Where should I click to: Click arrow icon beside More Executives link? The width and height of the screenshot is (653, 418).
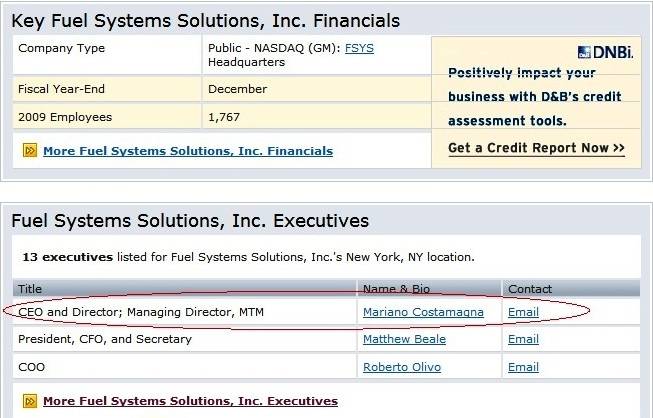click(30, 401)
